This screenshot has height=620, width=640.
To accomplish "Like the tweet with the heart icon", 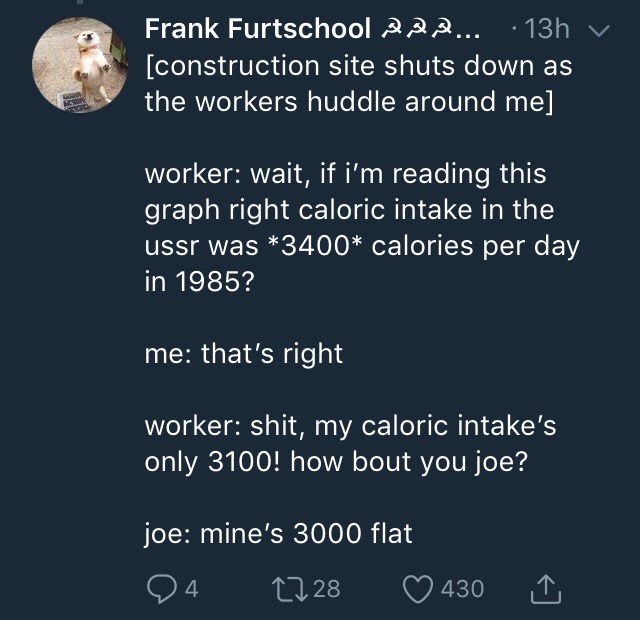I will (416, 589).
